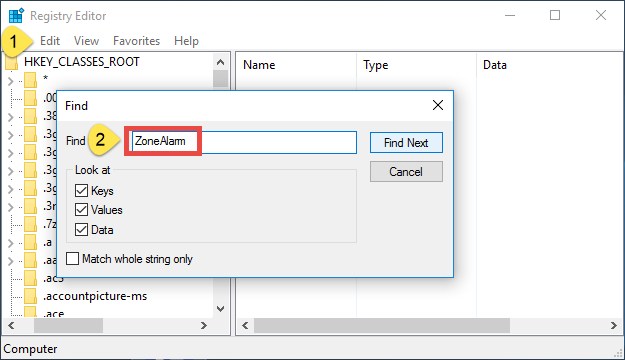The height and width of the screenshot is (360, 625).
Task: Select the HKEY_CLASSES_ROOT key
Action: (x=82, y=62)
